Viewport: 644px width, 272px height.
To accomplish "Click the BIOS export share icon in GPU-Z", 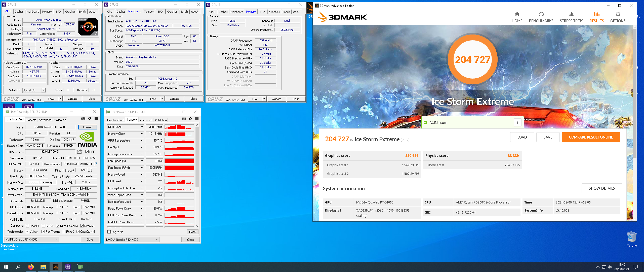I will [x=79, y=152].
